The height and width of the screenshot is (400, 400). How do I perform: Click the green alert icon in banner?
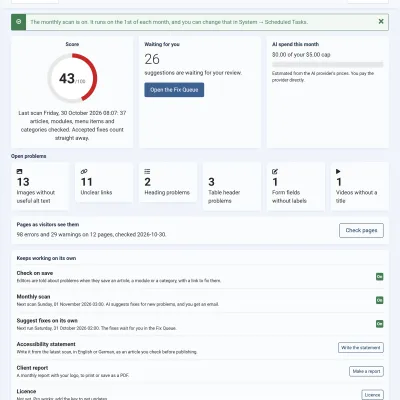19,22
